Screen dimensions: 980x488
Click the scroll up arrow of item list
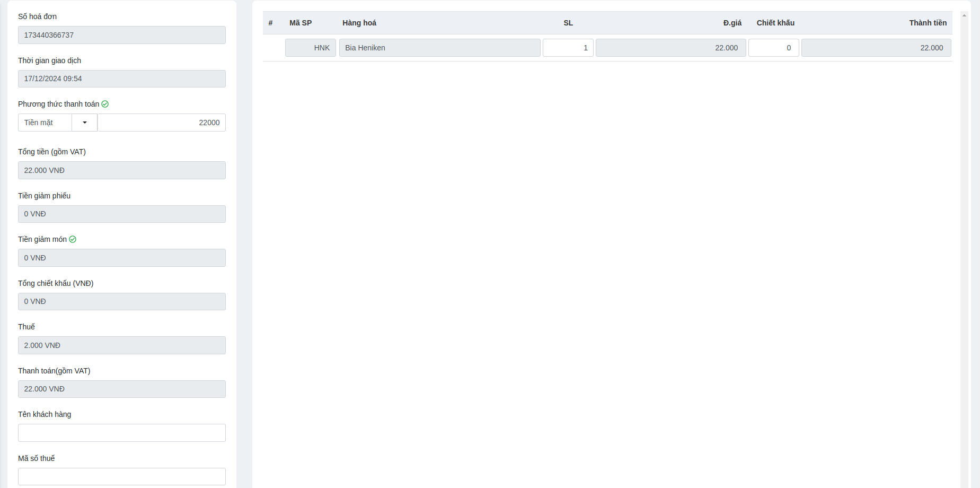(964, 15)
